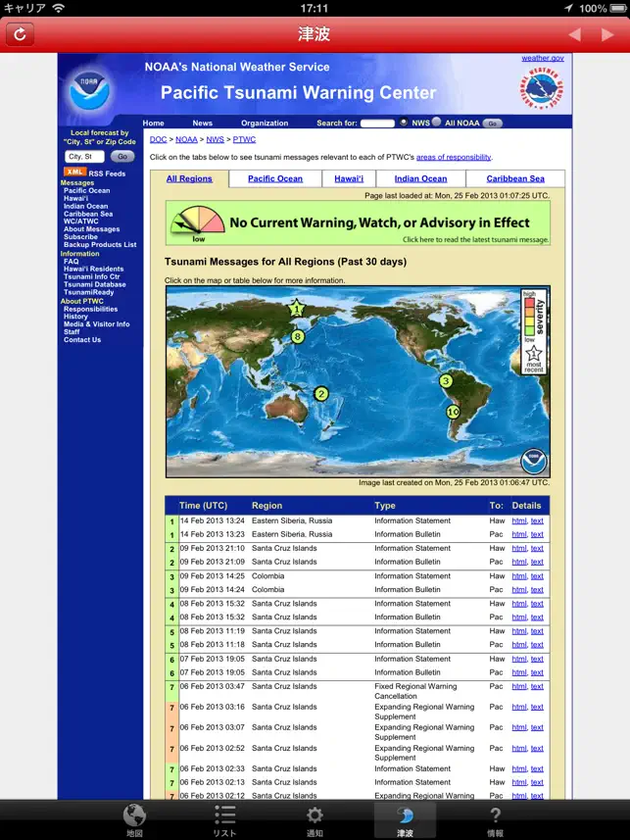The height and width of the screenshot is (840, 630).
Task: Open html for 09 Feb 14:25 Colombia
Action: pyautogui.click(x=518, y=576)
